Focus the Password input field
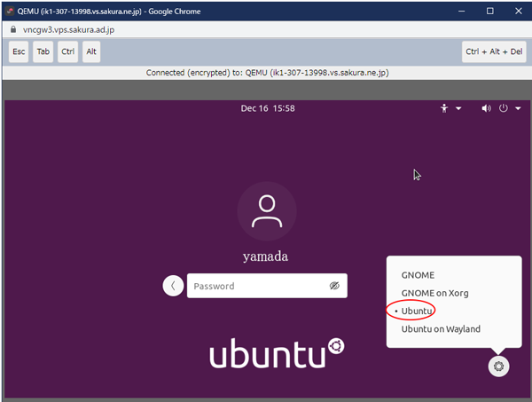This screenshot has height=402, width=532. click(x=267, y=286)
